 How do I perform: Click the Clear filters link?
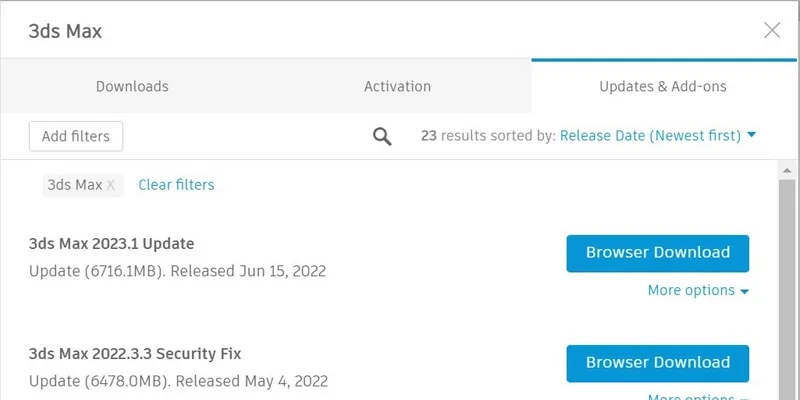pyautogui.click(x=176, y=185)
